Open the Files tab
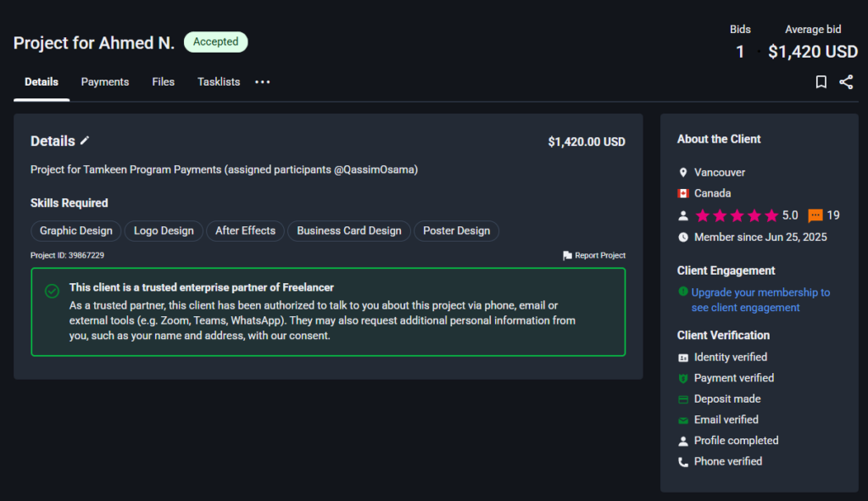868x501 pixels. [x=164, y=82]
